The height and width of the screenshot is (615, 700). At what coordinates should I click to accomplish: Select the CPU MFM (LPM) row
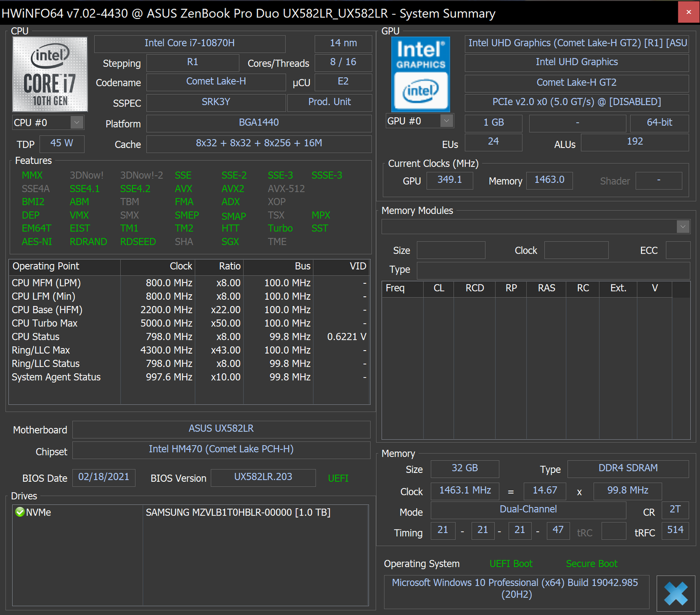[189, 283]
